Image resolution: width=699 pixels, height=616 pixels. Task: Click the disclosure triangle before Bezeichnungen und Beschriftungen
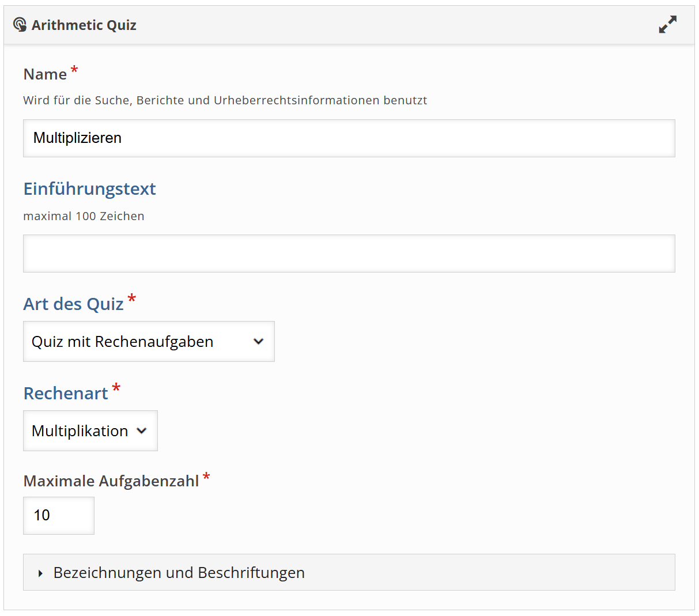pyautogui.click(x=40, y=573)
